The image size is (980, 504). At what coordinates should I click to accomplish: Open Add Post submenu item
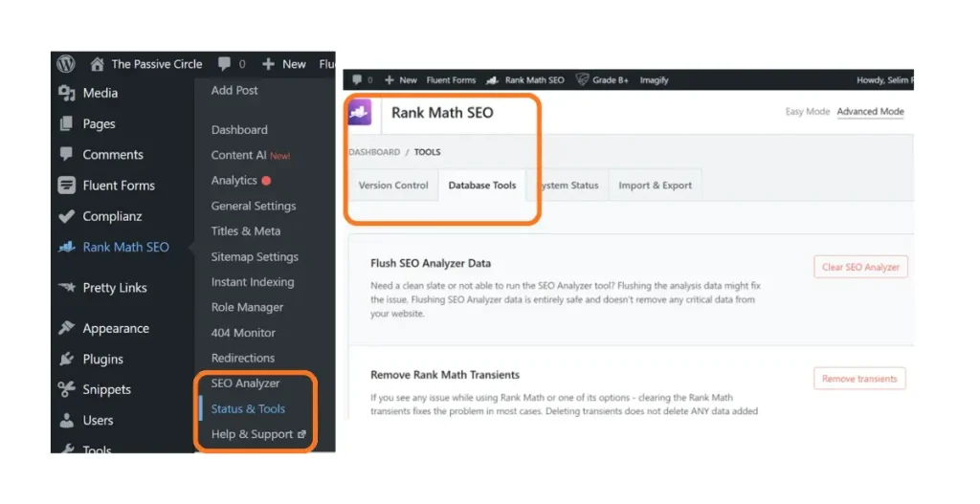point(234,90)
